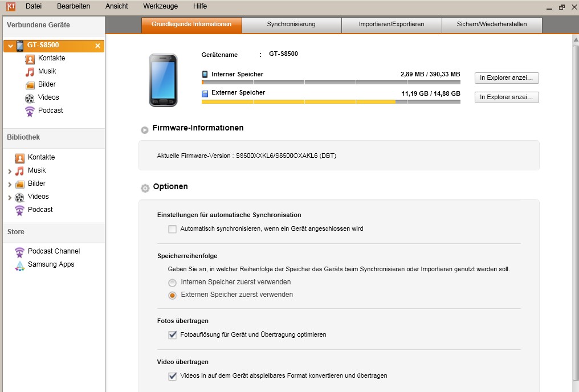
Task: Open the Werkzeuge menu
Action: [x=161, y=6]
